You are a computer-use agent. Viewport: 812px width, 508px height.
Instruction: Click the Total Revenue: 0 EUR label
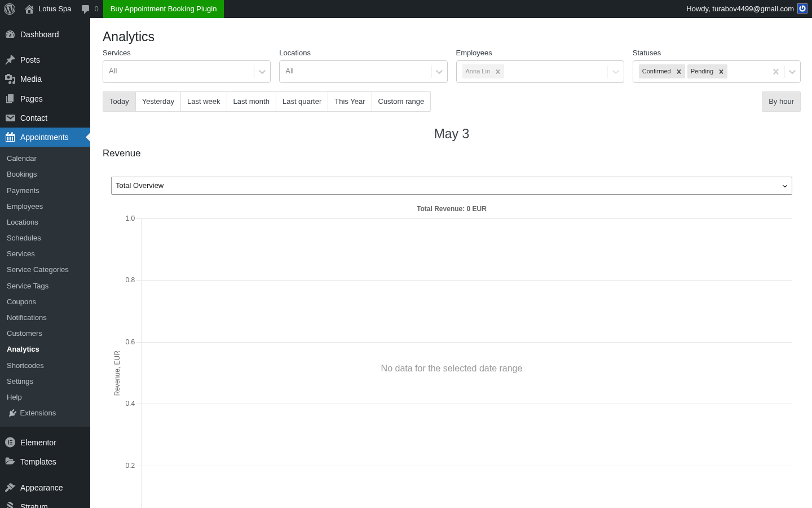pyautogui.click(x=452, y=209)
